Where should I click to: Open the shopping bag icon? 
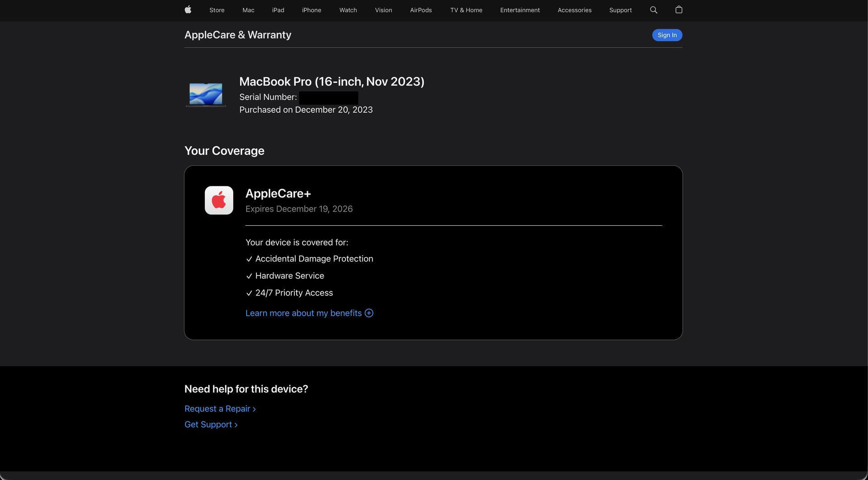click(x=679, y=10)
